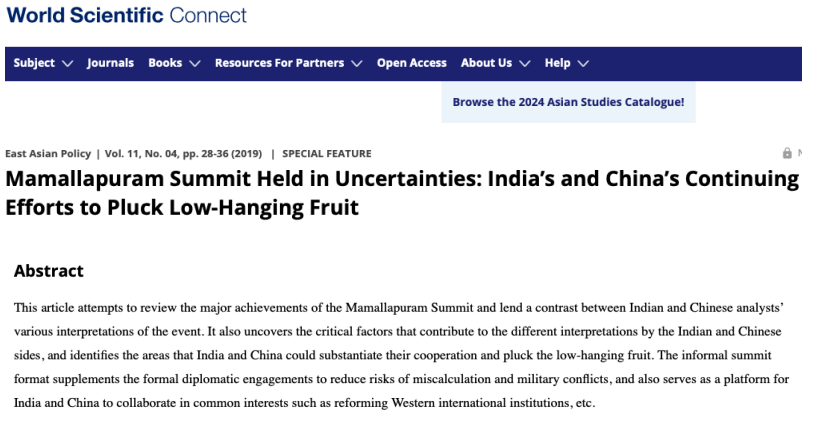
Task: Expand the Subject dropdown chevron
Action: [x=67, y=64]
